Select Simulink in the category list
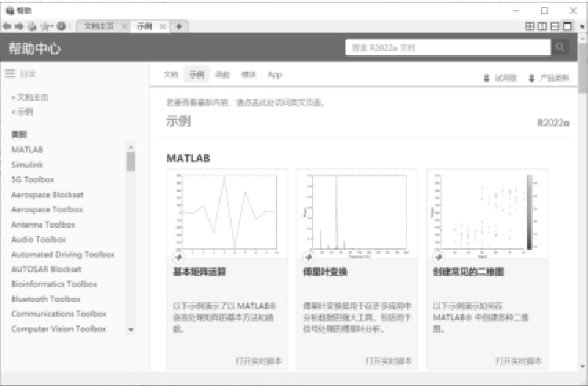588x386 pixels. coord(27,165)
